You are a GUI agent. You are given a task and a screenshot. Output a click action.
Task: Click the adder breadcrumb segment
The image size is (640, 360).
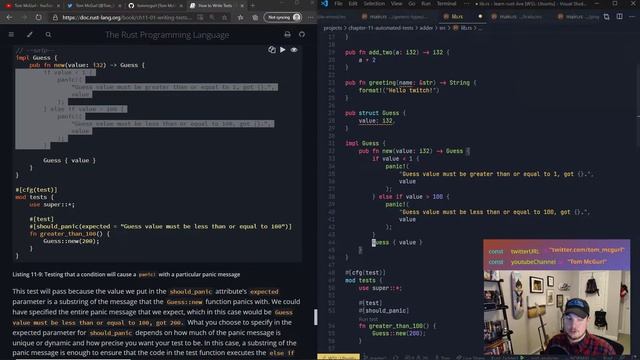[426, 28]
